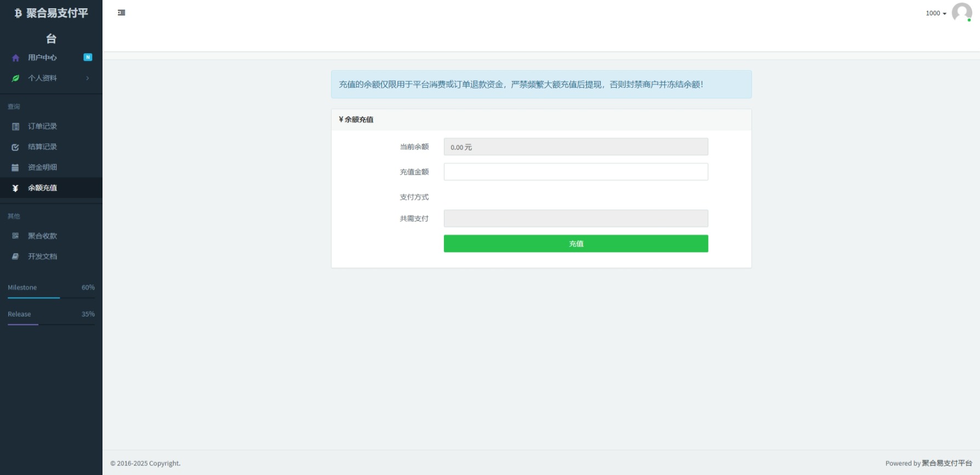Open 资金明细 menu item
Screen dimensions: 980x475
tap(43, 168)
